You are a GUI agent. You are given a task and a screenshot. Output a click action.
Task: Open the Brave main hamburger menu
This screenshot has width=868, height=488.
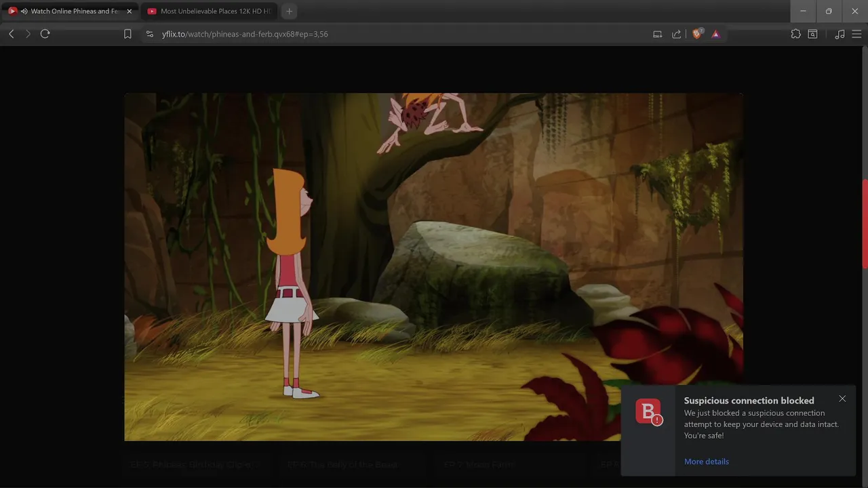click(856, 34)
